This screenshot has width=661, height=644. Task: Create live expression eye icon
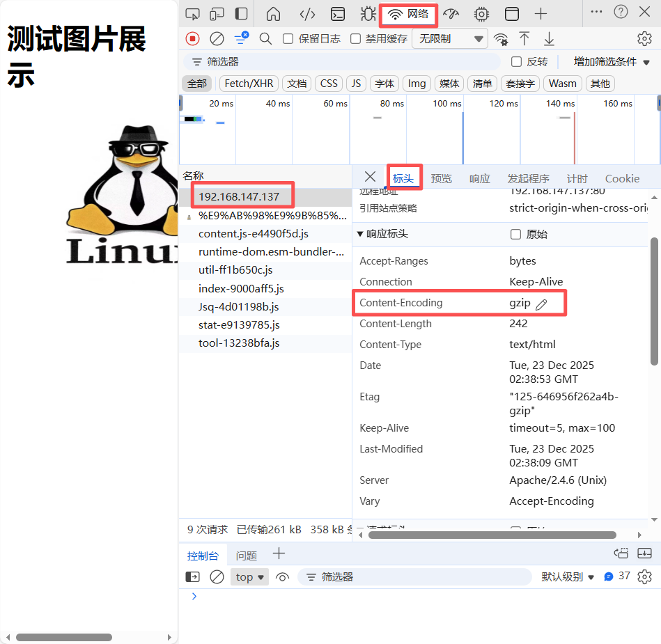(282, 576)
